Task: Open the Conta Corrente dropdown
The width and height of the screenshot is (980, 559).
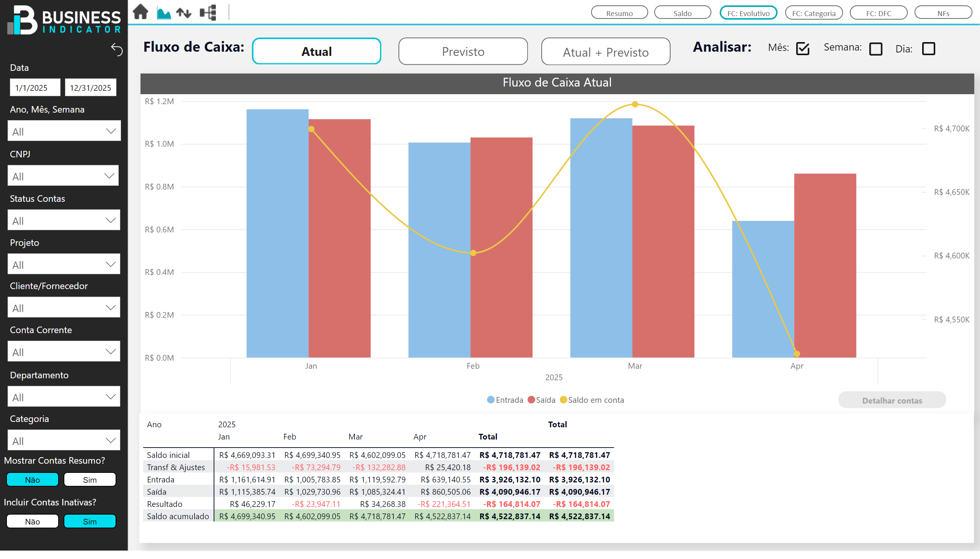Action: (x=63, y=352)
